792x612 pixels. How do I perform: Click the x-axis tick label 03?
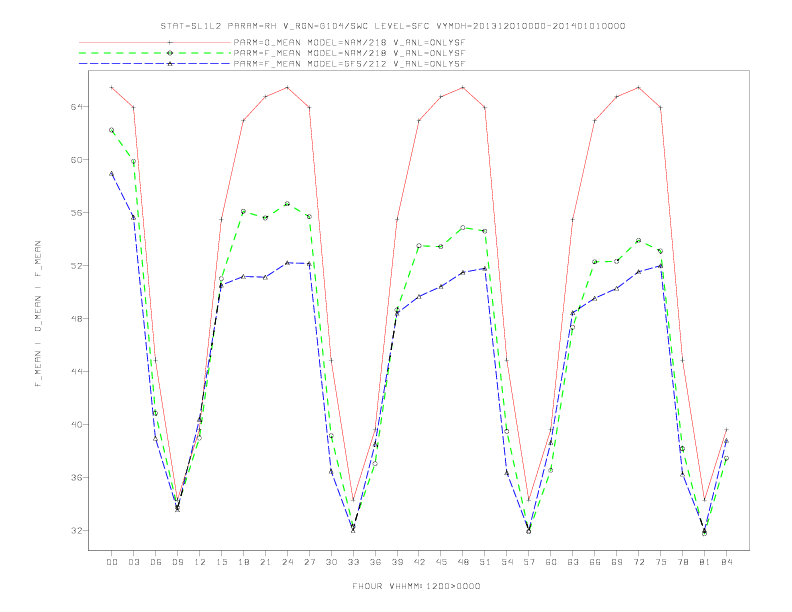133,562
